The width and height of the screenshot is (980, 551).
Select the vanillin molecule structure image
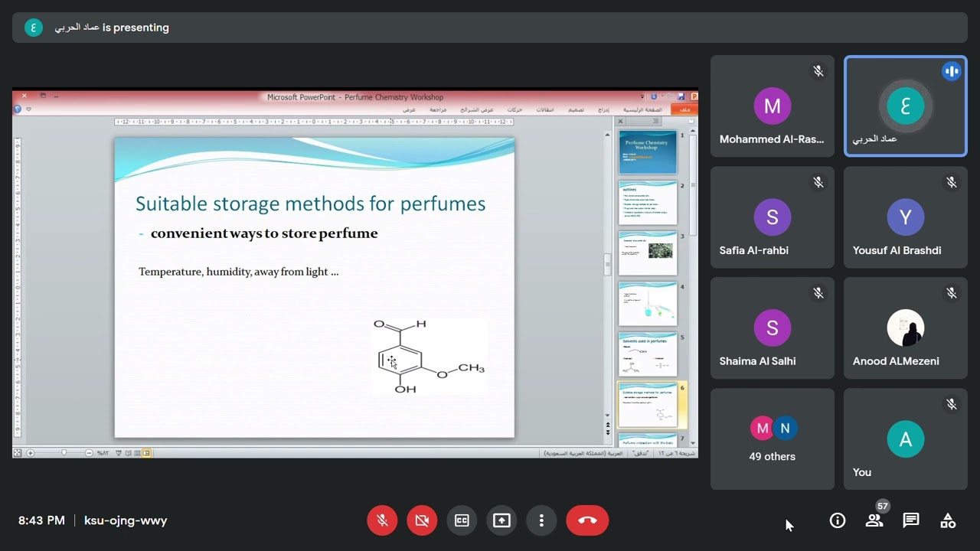point(429,356)
